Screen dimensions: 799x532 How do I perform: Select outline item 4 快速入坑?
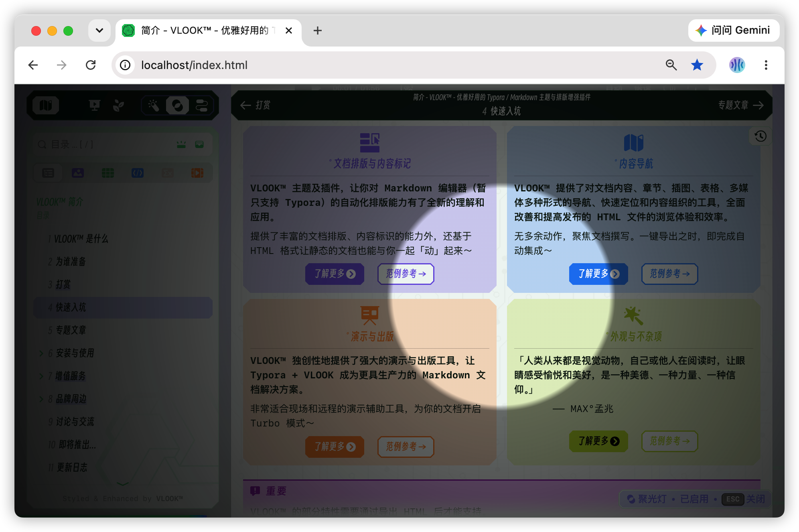(x=123, y=307)
